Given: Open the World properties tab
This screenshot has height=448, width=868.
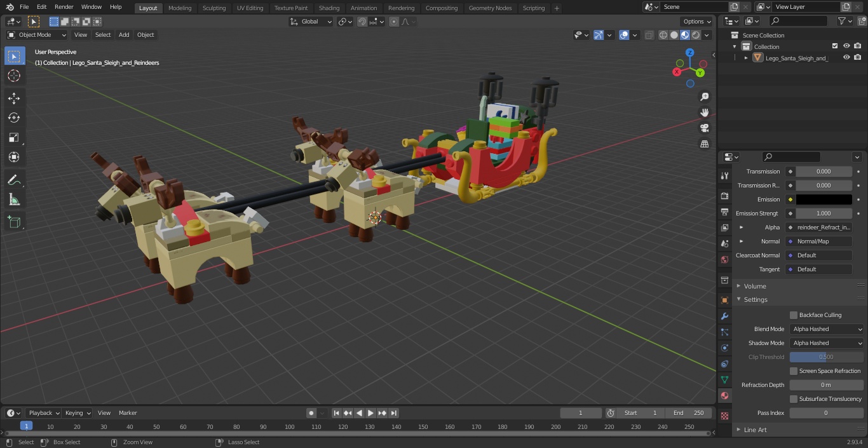Looking at the screenshot, I should [x=724, y=259].
